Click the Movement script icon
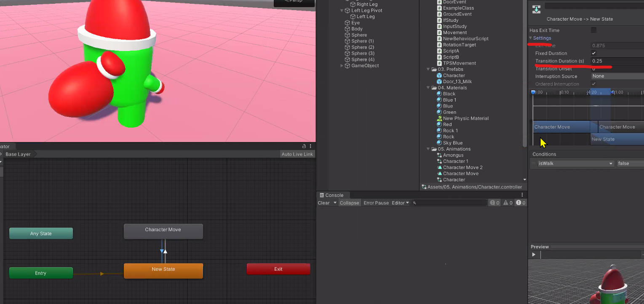Screen dimensions: 644x304 pos(439,32)
